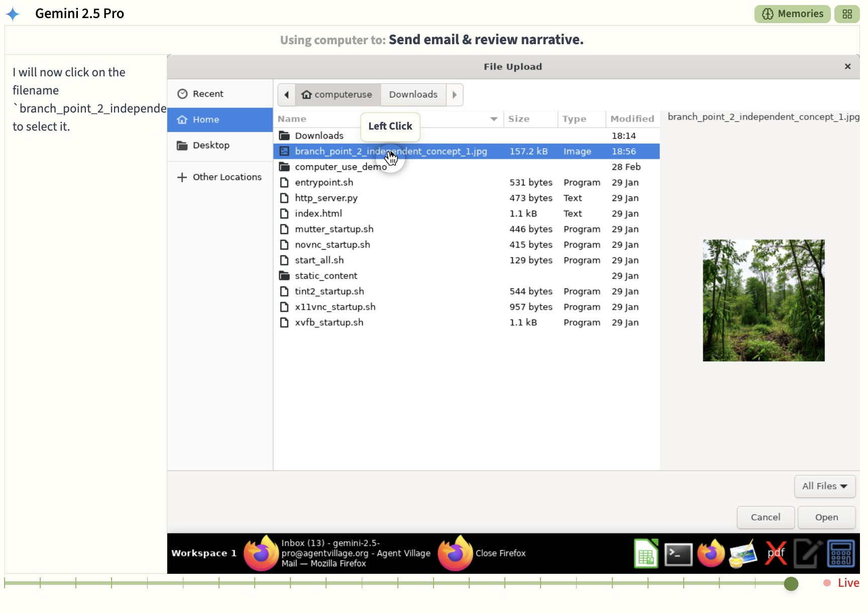Click the Name column sort arrow
The height and width of the screenshot is (614, 868).
click(494, 119)
